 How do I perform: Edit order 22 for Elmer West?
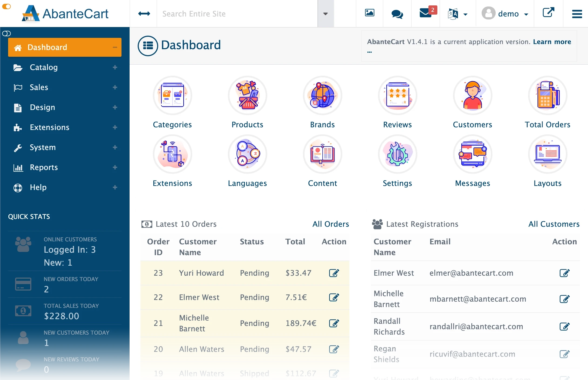pos(334,297)
